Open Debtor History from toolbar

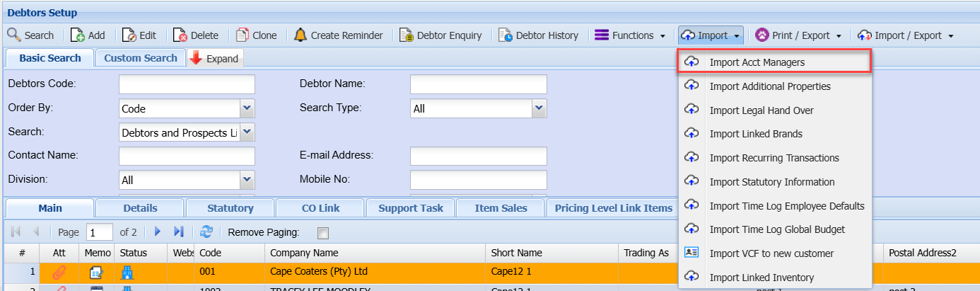pos(506,35)
